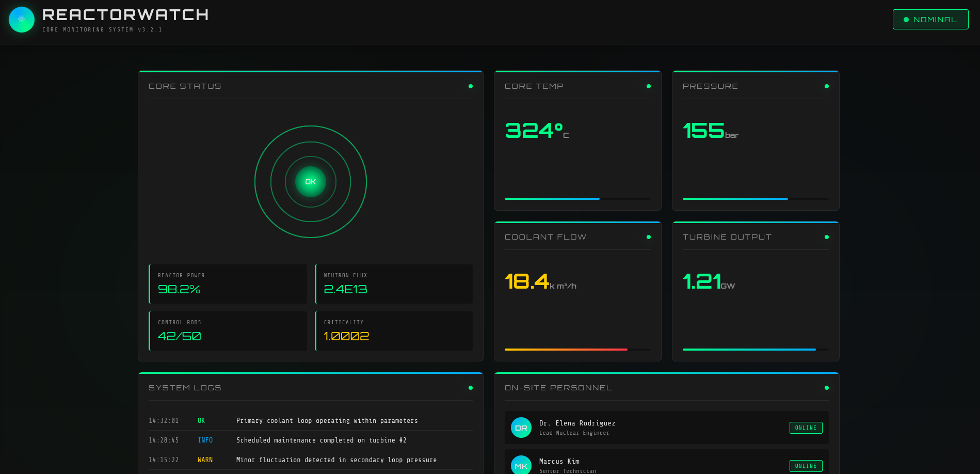
Task: Click the 155 bar pressure value
Action: pos(711,131)
